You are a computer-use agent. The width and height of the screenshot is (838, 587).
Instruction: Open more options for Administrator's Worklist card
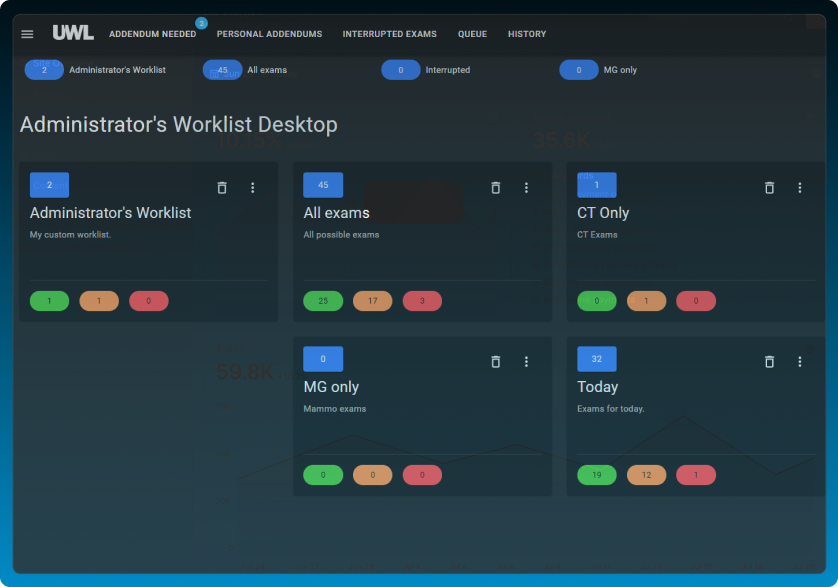click(x=252, y=188)
